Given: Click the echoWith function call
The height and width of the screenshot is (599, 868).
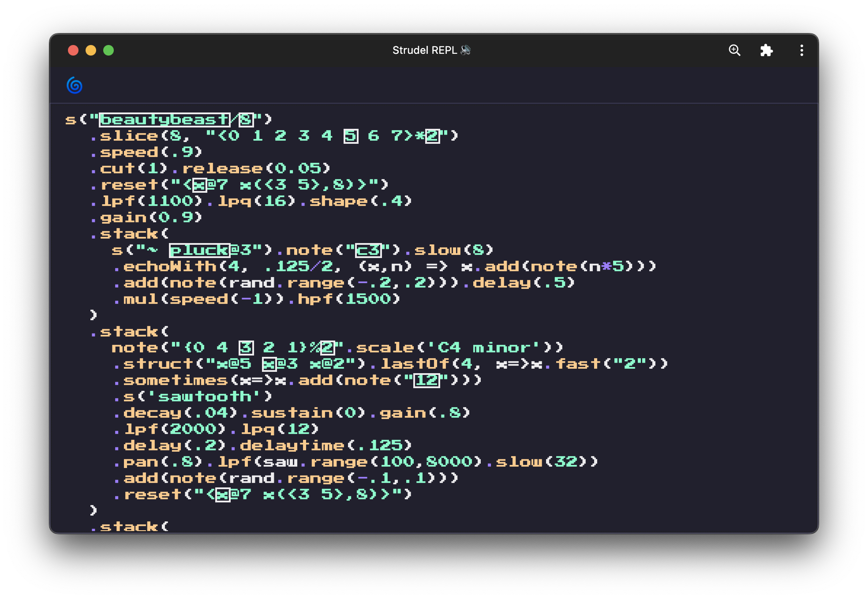Looking at the screenshot, I should tap(168, 266).
